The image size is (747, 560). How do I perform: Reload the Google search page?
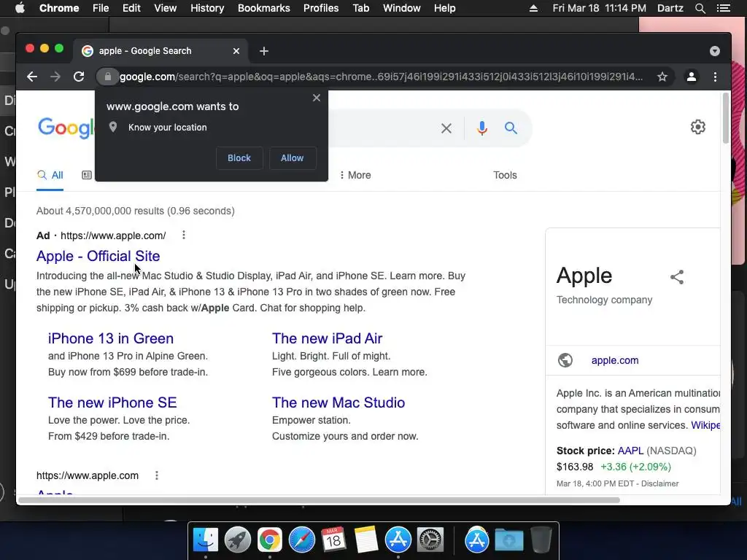[79, 77]
